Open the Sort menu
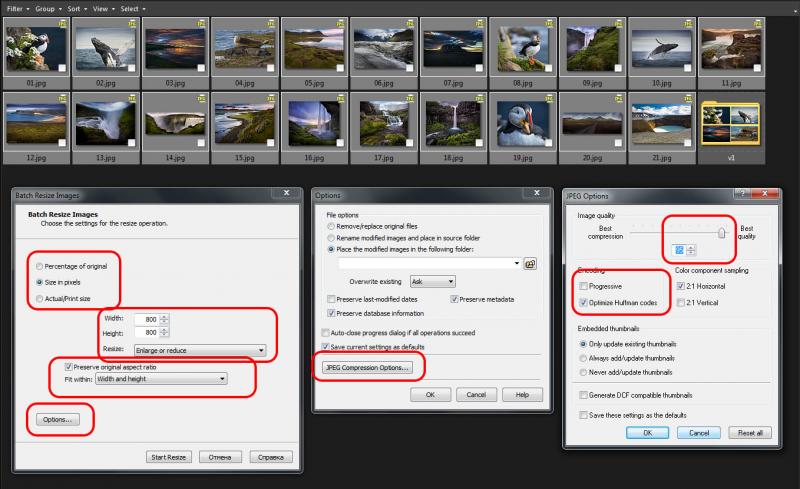 pos(77,9)
